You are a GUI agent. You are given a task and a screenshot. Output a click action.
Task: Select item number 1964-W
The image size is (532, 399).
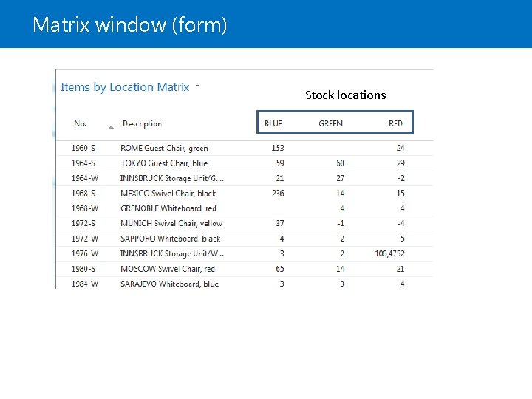click(x=85, y=178)
